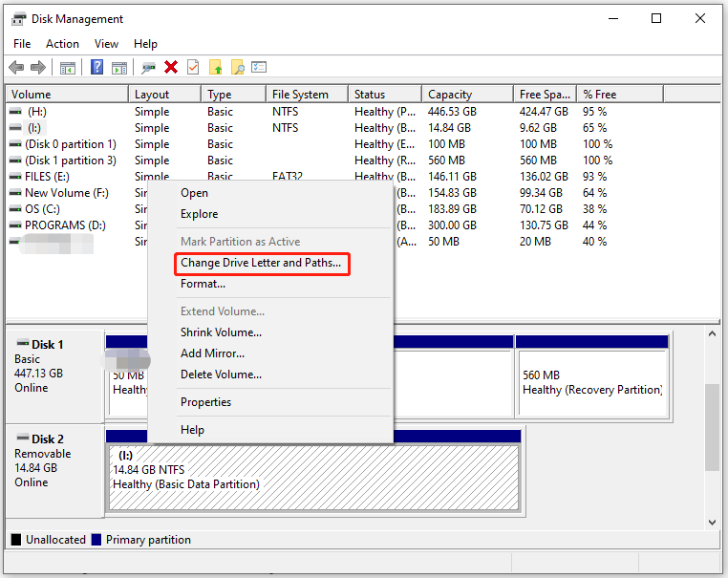Click the Back arrow toolbar icon
This screenshot has width=728, height=578.
16,67
